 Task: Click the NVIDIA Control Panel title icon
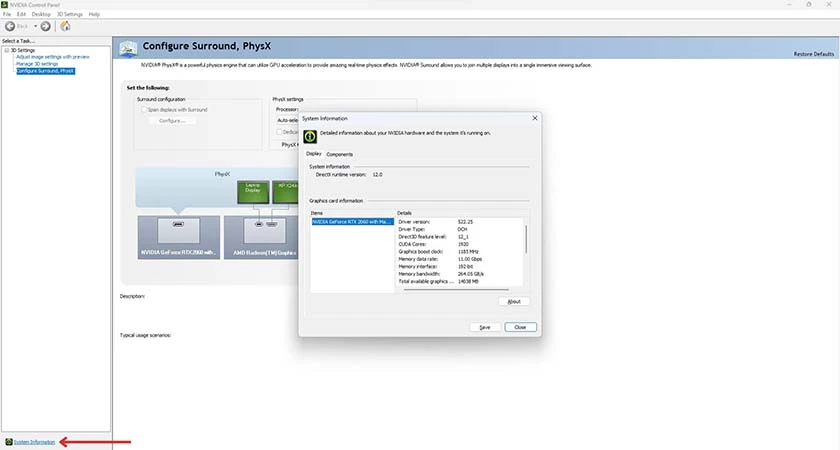click(5, 5)
